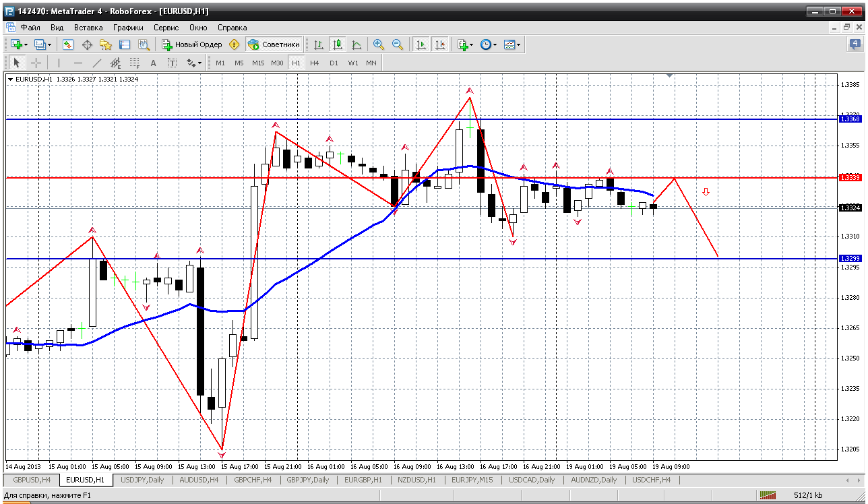Open Market Watch window icon
The width and height of the screenshot is (868, 504).
[x=68, y=44]
